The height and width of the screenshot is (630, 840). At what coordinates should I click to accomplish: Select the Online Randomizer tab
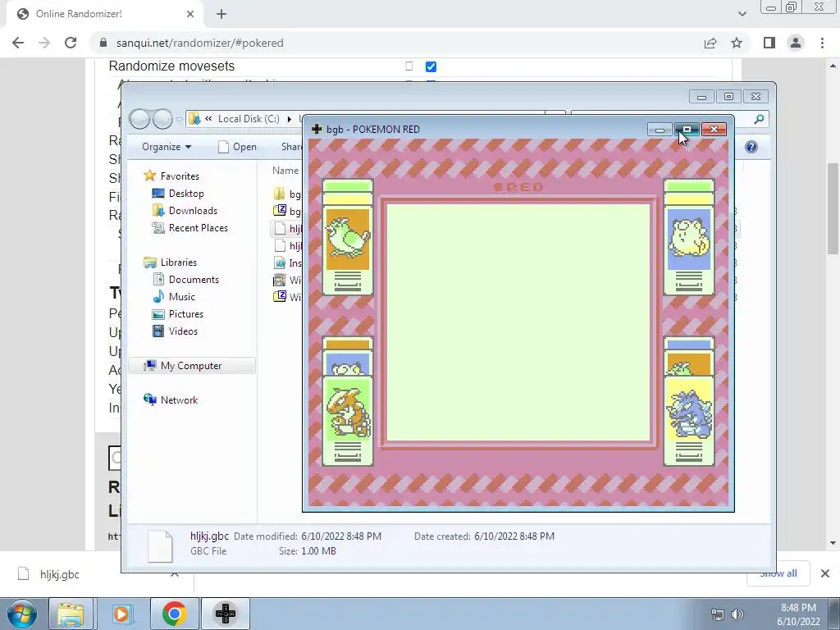104,14
